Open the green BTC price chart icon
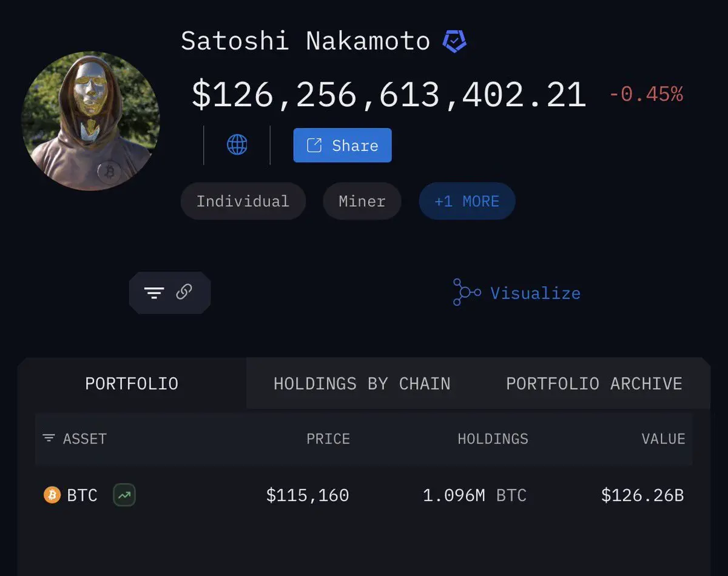 coord(124,495)
